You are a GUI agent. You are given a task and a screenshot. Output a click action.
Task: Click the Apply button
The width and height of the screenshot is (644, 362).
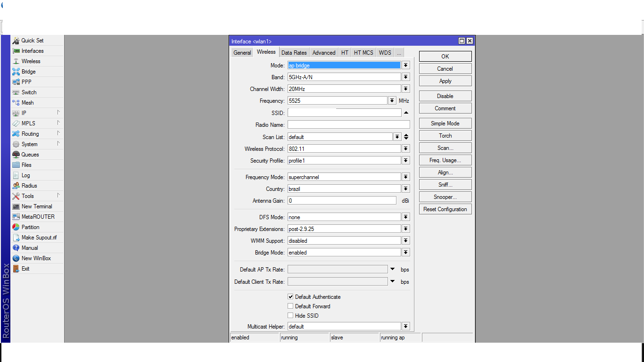coord(445,81)
